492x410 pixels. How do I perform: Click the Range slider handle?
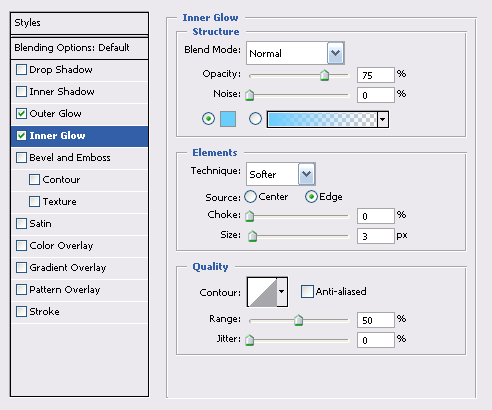point(298,320)
